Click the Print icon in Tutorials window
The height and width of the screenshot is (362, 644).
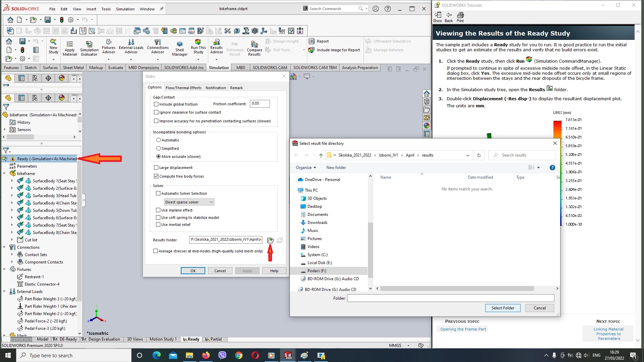pos(460,17)
